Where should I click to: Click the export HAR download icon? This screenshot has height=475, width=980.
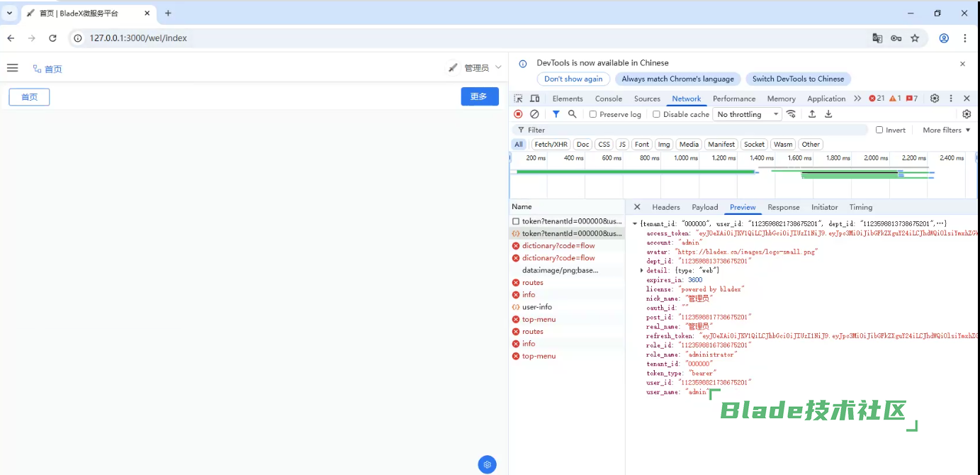tap(828, 114)
